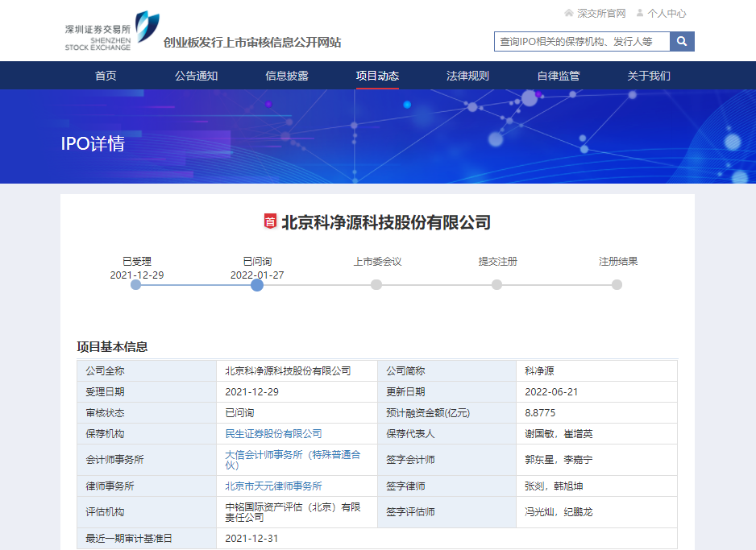Click the 签字会计师 value 郭东星，李嘉宁

point(559,460)
